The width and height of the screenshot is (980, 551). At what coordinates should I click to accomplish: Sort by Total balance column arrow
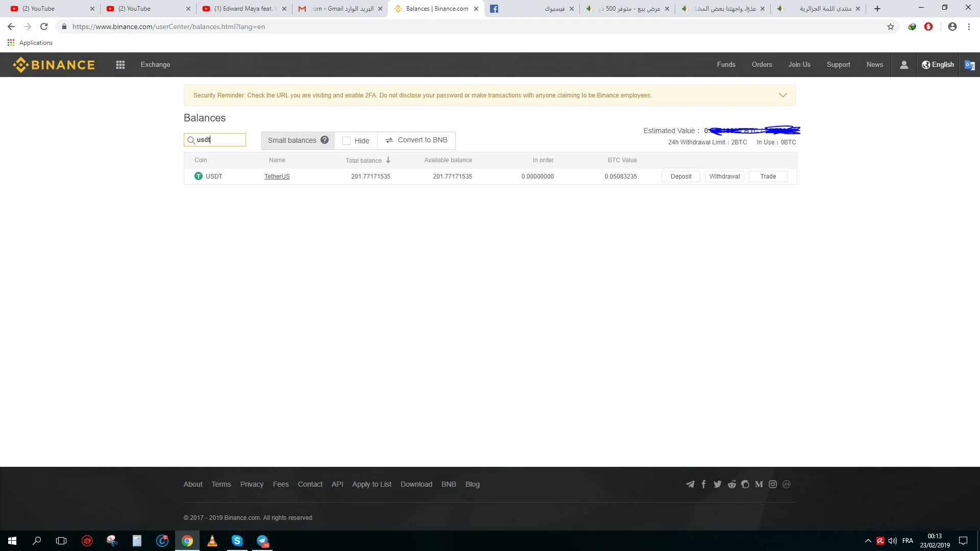click(x=388, y=160)
